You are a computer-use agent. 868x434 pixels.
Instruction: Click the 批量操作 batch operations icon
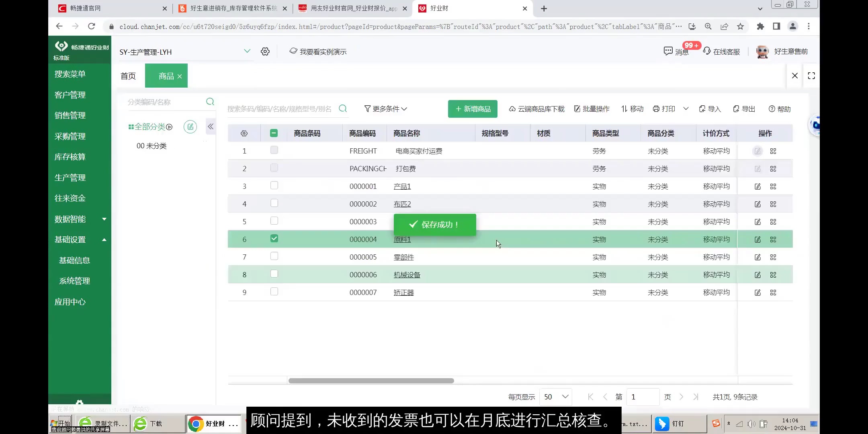click(x=591, y=109)
